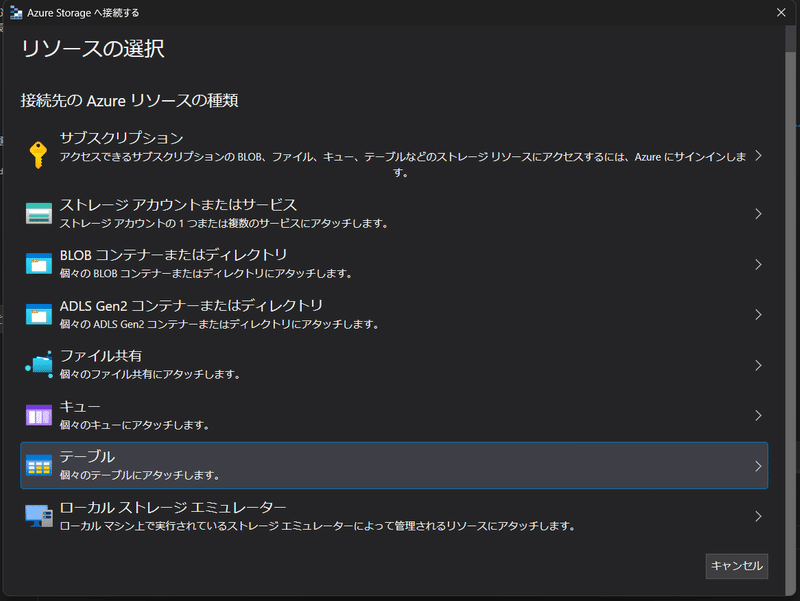Viewport: 800px width, 601px height.
Task: Choose the ファイル共有 option title
Action: pos(101,356)
